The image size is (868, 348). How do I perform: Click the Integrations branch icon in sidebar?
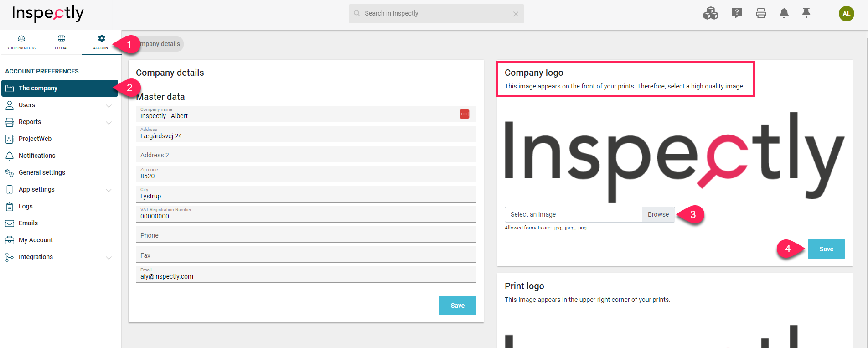(x=10, y=257)
